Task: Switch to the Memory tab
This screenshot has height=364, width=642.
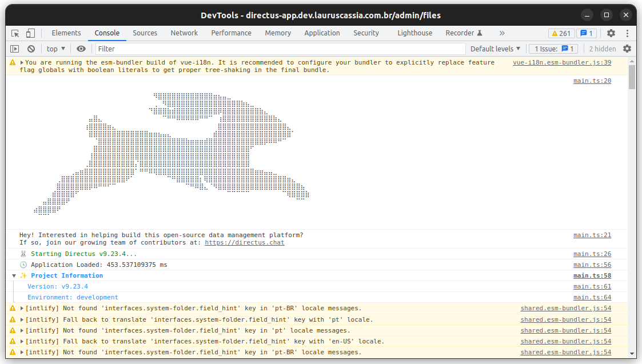Action: (x=278, y=33)
